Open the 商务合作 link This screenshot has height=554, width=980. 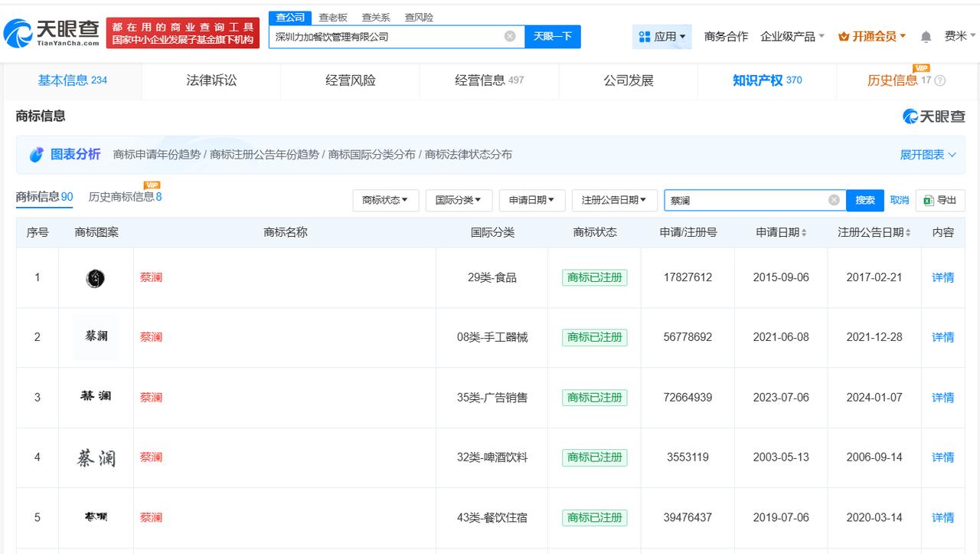pyautogui.click(x=726, y=36)
